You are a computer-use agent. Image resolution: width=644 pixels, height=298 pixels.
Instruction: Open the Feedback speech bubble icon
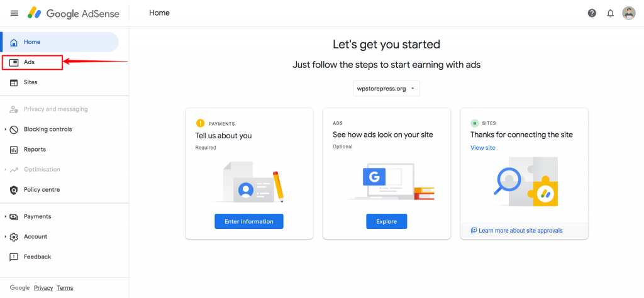pyautogui.click(x=14, y=257)
